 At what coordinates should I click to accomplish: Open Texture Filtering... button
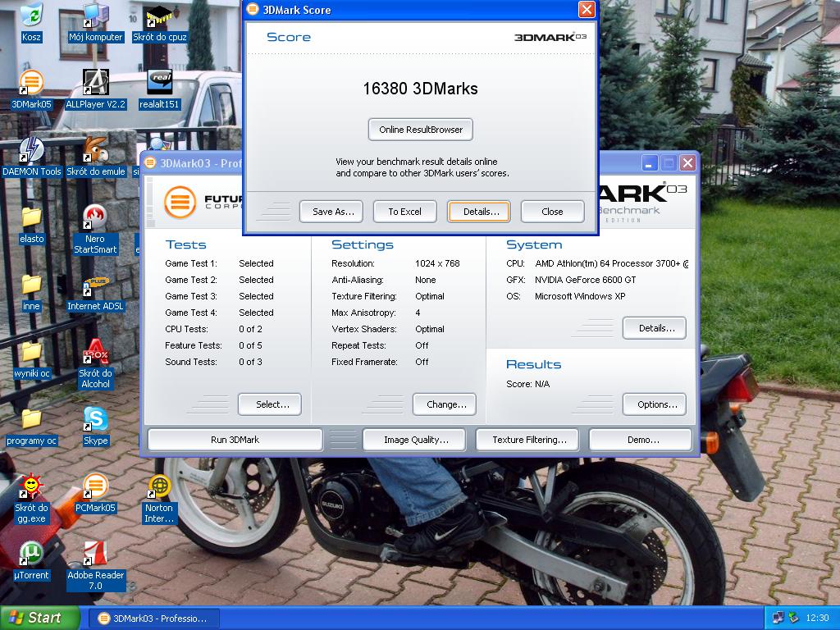(529, 440)
